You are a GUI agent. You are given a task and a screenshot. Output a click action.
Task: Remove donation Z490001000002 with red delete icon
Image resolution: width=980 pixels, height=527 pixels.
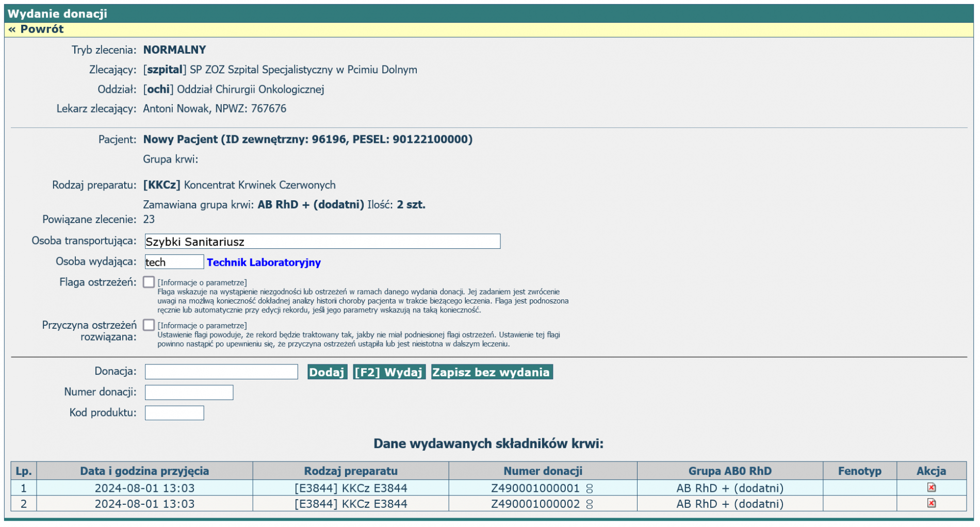(932, 504)
